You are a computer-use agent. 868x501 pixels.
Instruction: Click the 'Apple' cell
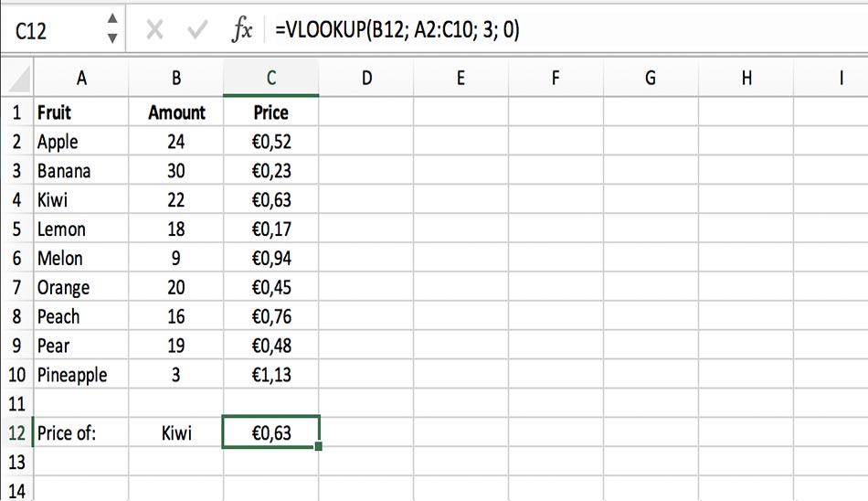point(81,142)
